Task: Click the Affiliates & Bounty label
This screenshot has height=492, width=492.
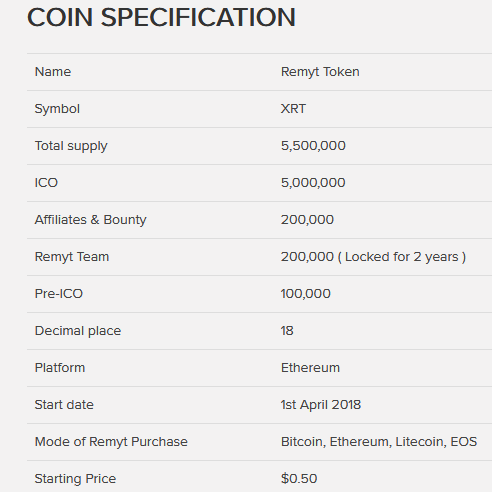Action: 90,220
